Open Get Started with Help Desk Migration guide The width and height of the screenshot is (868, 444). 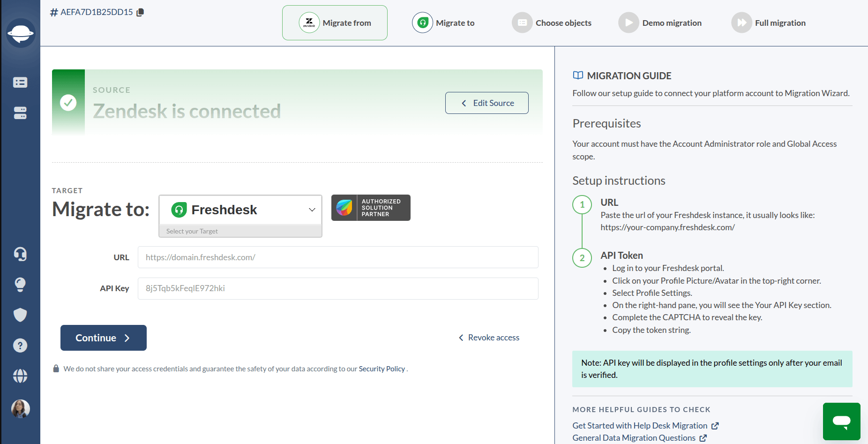(640, 426)
